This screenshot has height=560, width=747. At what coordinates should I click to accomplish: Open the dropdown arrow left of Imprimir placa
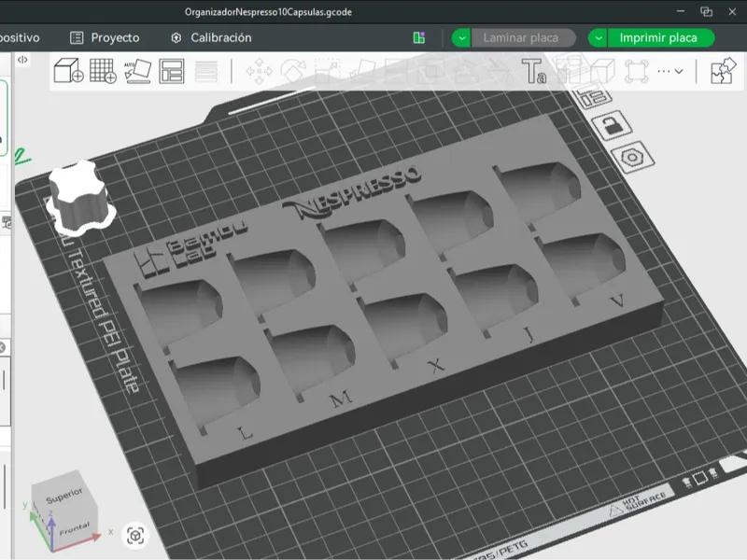[x=598, y=37]
